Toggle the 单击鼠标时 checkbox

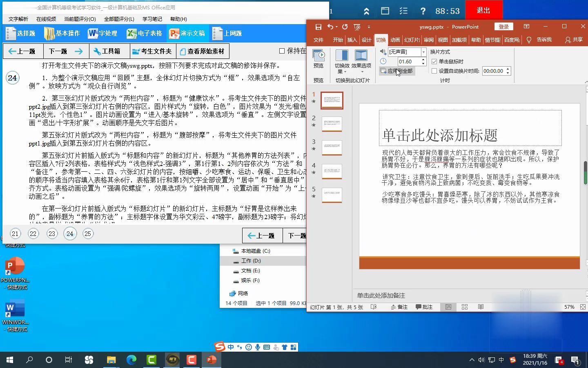click(434, 61)
